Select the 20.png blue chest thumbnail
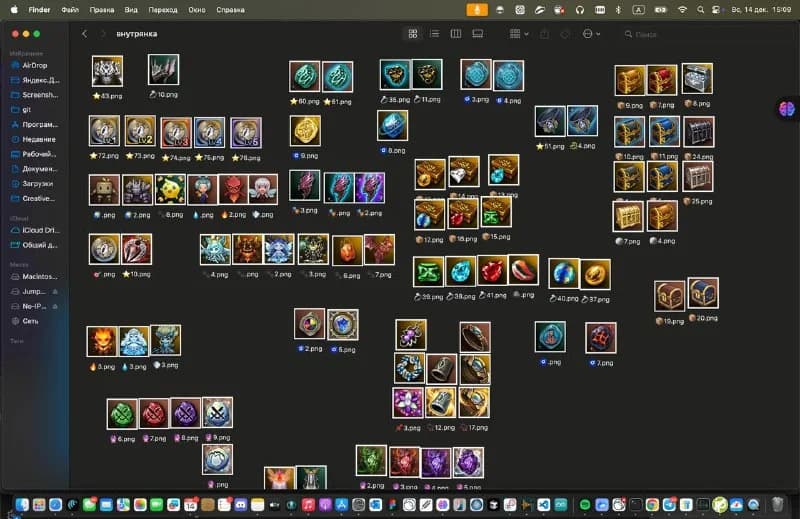The width and height of the screenshot is (800, 519). [703, 293]
